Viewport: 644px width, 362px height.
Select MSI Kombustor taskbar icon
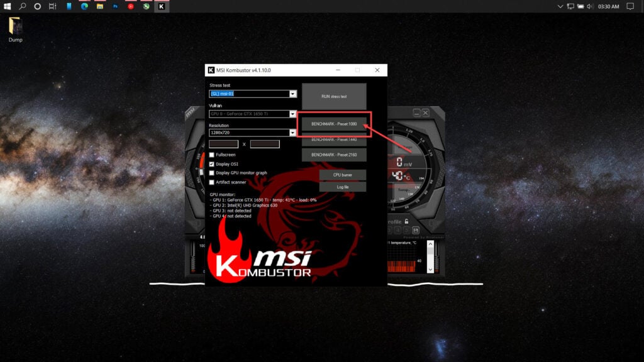click(162, 6)
